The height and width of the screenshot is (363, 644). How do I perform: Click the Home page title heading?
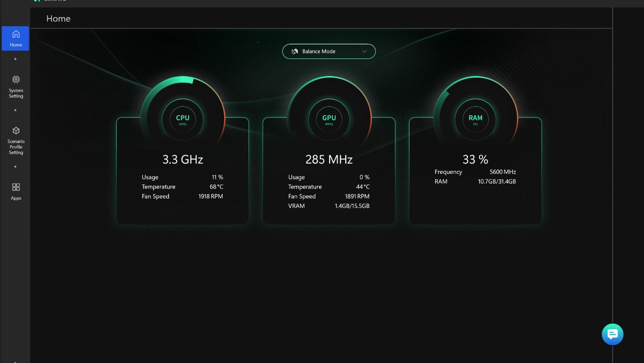pos(58,19)
